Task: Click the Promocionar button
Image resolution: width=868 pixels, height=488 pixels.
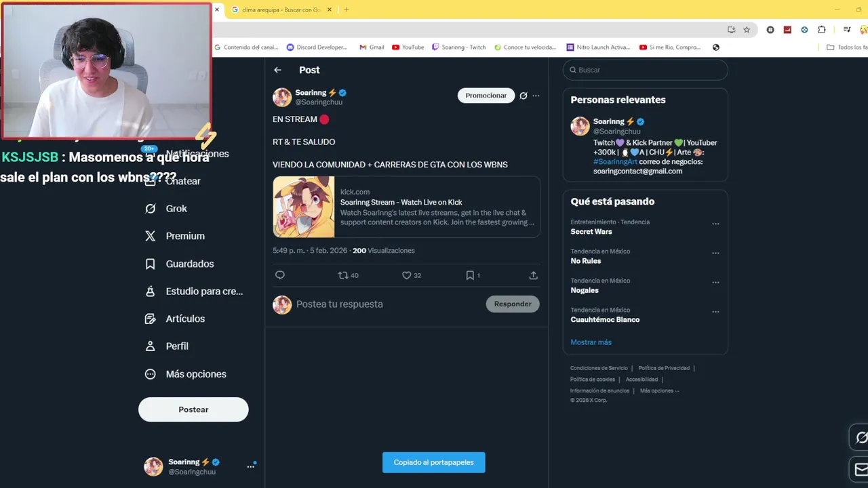Action: pyautogui.click(x=486, y=96)
